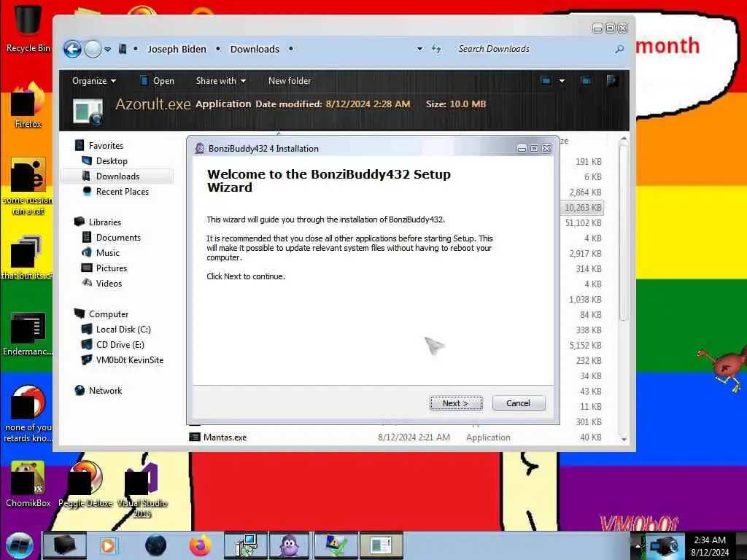747x560 pixels.
Task: Click Azorult.exe details pane thumbnail
Action: (x=88, y=112)
